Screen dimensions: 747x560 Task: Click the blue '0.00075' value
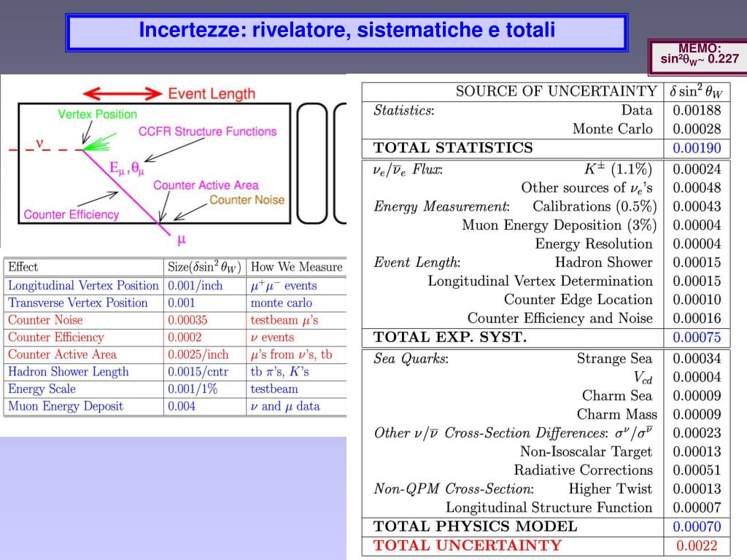tap(697, 337)
